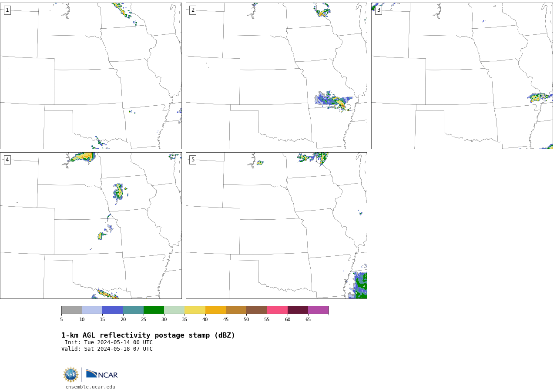This screenshot has width=557, height=392.
Task: Click the pink 55-60 dBZ swatch
Action: [x=277, y=310]
